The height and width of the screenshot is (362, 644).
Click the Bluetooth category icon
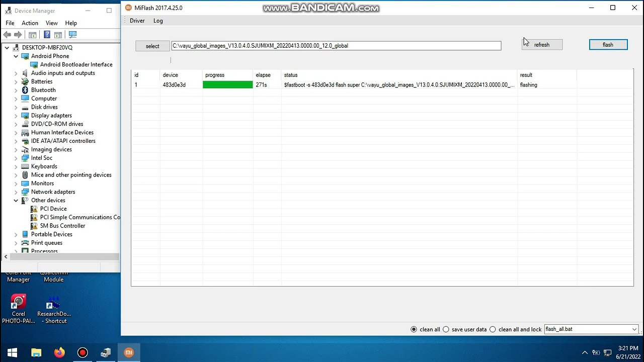coord(25,90)
